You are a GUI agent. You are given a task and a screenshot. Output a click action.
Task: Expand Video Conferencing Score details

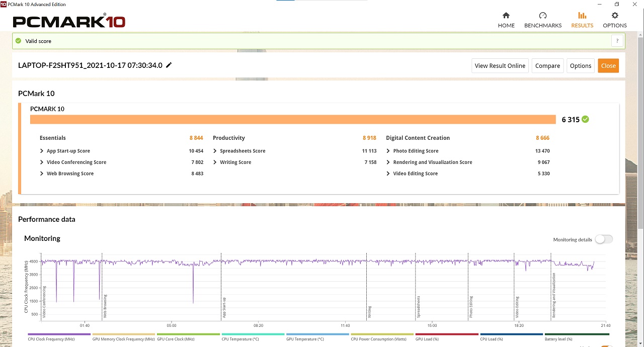click(42, 162)
